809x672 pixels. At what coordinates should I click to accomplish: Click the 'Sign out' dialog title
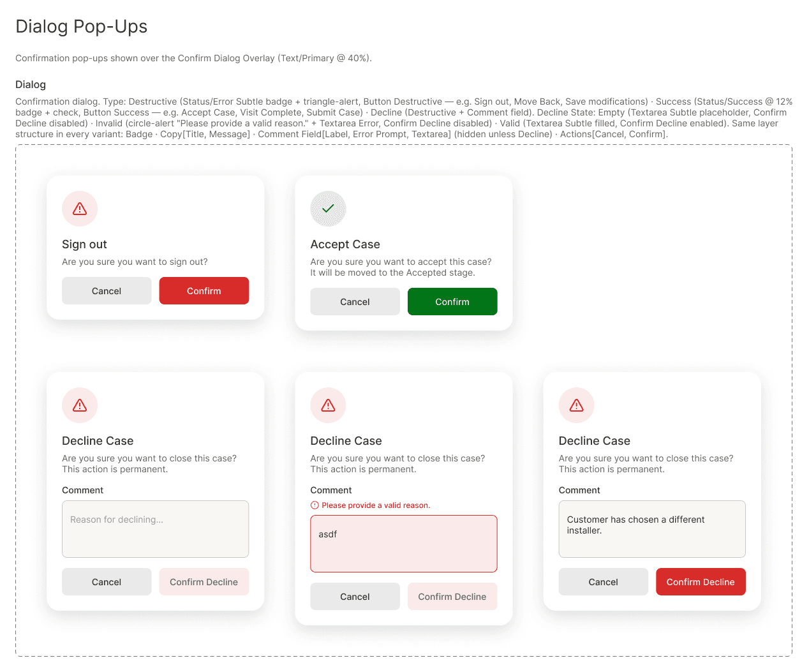84,244
